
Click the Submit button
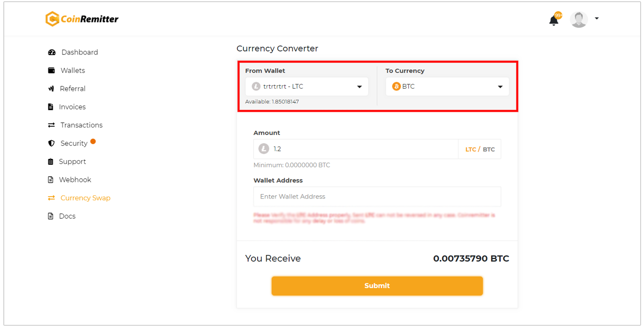(377, 286)
